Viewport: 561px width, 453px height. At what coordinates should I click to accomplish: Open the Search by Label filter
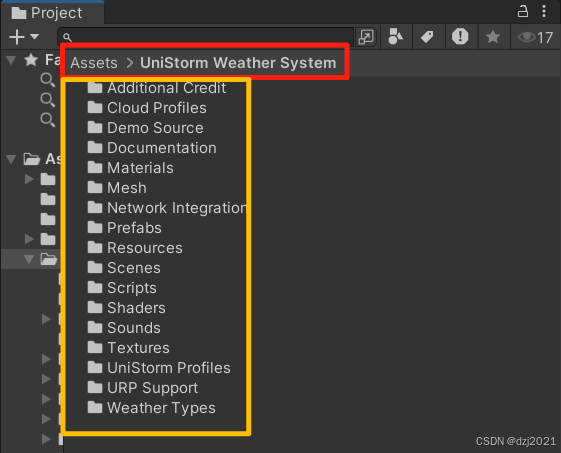coord(427,36)
